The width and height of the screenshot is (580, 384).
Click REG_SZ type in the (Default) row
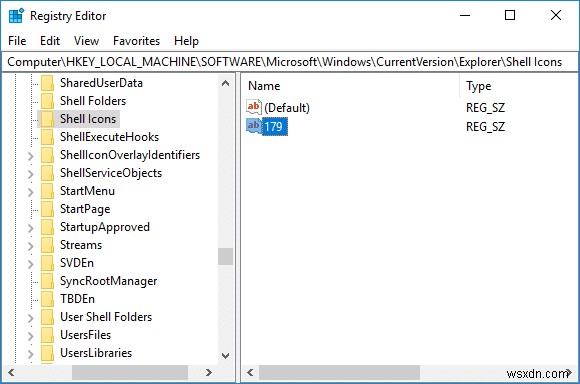485,108
